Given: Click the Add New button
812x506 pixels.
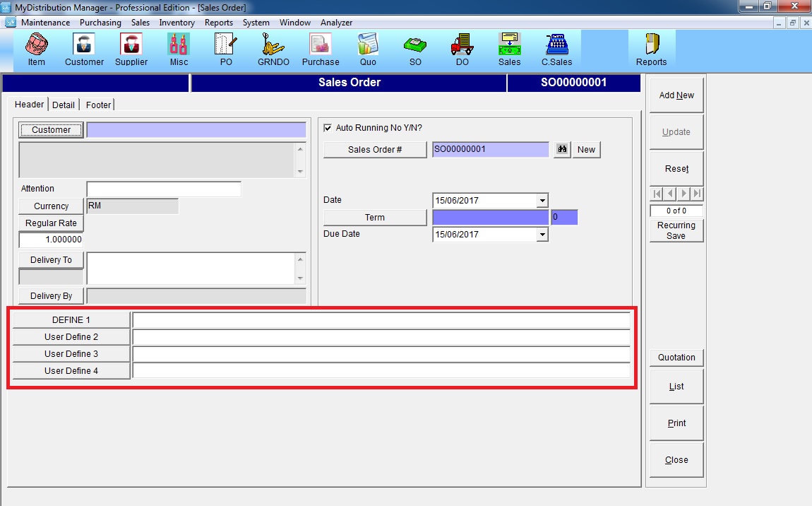Looking at the screenshot, I should coord(676,95).
